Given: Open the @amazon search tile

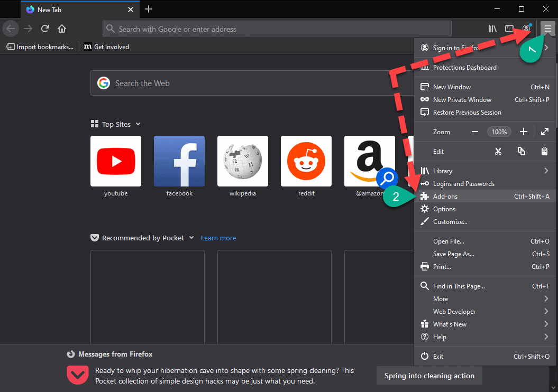Looking at the screenshot, I should click(370, 161).
